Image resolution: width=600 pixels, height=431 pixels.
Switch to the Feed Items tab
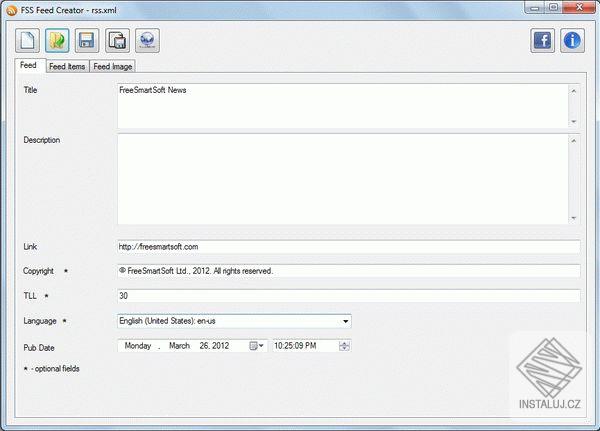pos(67,67)
